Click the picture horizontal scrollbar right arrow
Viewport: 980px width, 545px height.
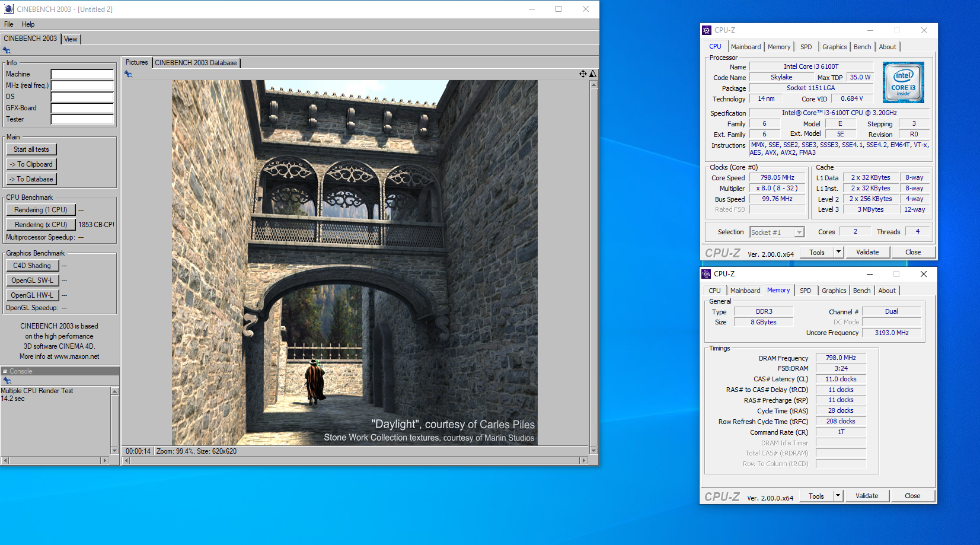point(583,460)
